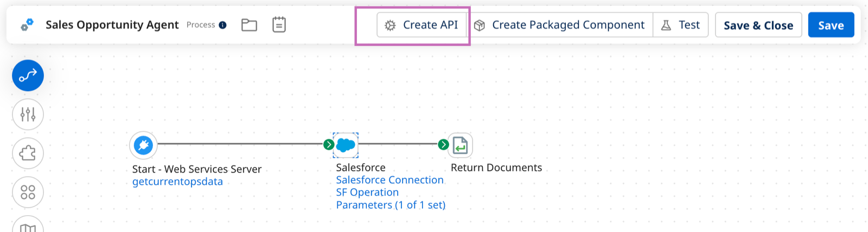Viewport: 868px width, 232px height.
Task: Save the process
Action: pos(831,25)
